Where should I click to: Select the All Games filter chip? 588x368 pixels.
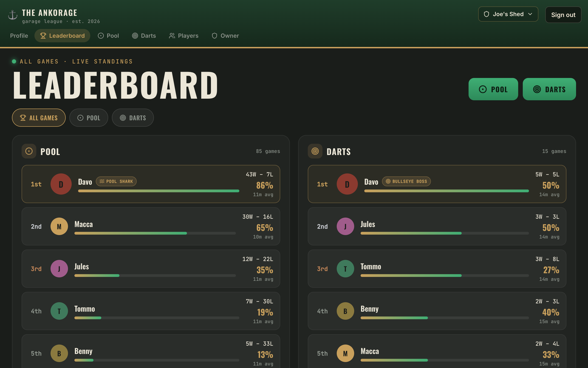pyautogui.click(x=39, y=118)
